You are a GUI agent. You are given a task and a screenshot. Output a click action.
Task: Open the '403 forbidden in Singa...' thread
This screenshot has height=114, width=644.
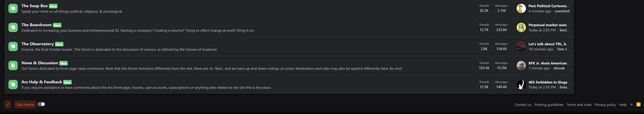tap(549, 82)
